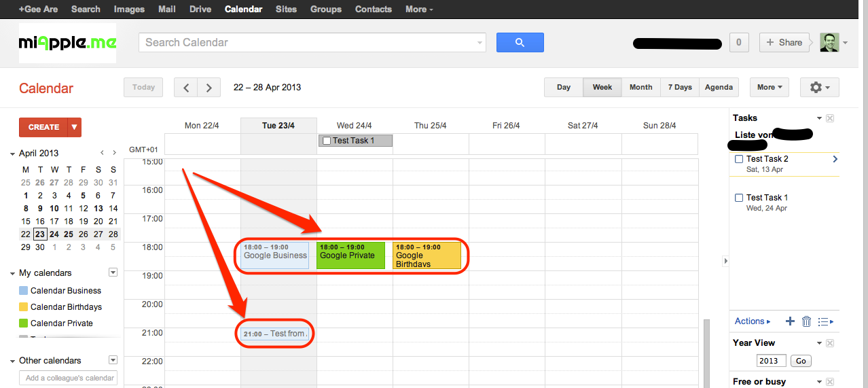Open My calendars options dropdown
The width and height of the screenshot is (868, 388).
[x=113, y=272]
